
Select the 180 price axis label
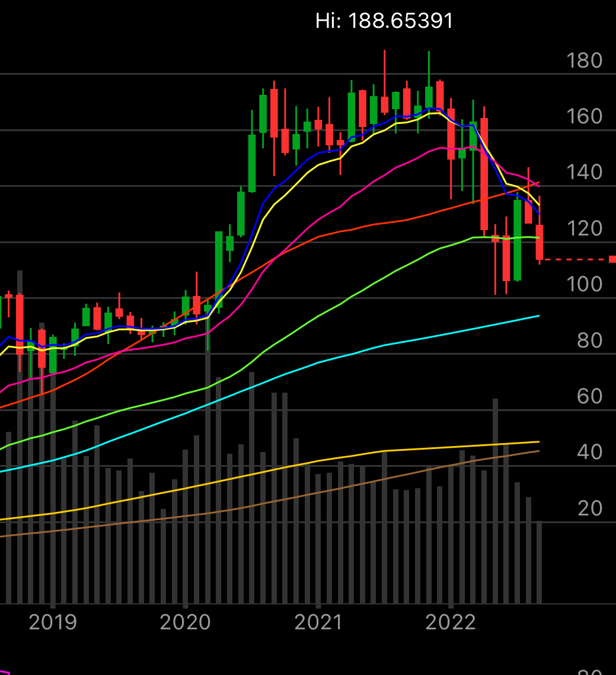584,61
